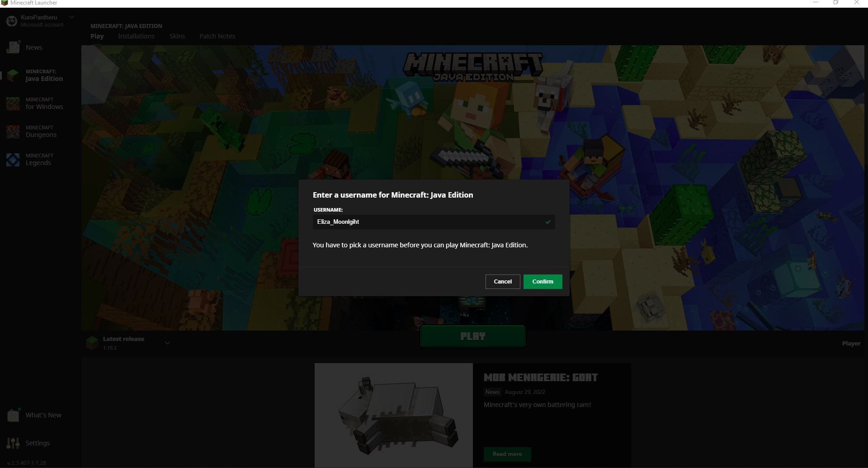Switch to the Installations tab
The height and width of the screenshot is (468, 868).
(136, 36)
